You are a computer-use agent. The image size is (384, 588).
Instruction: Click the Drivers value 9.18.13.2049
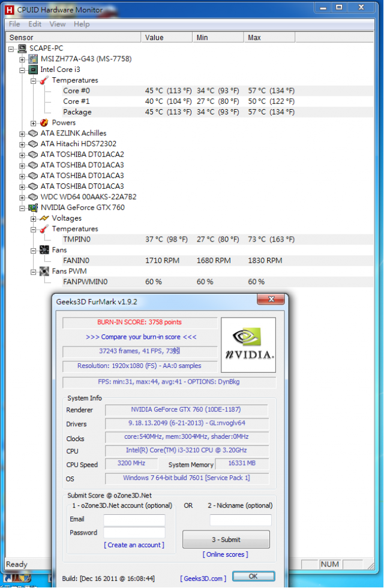[x=187, y=423]
